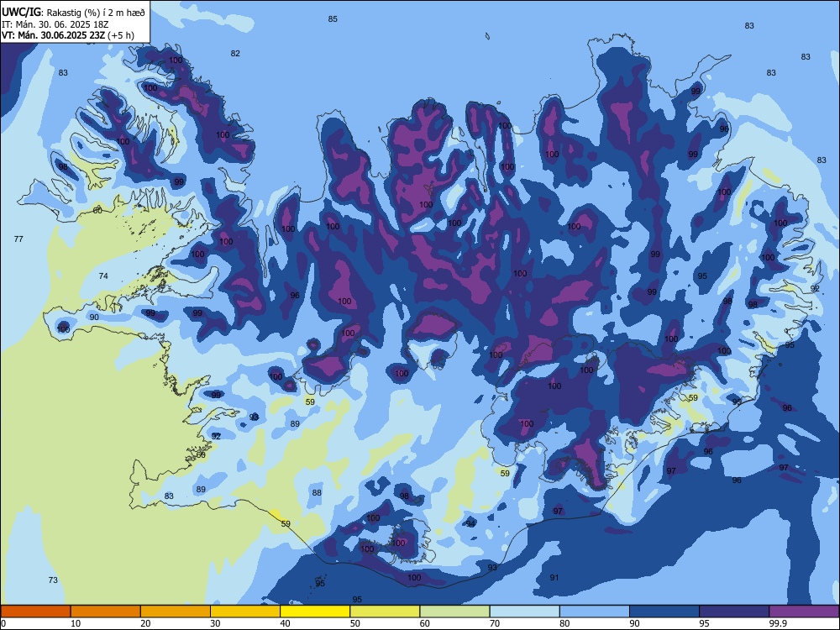Click the '85' value over northern sea
This screenshot has height=630, width=840.
[333, 18]
